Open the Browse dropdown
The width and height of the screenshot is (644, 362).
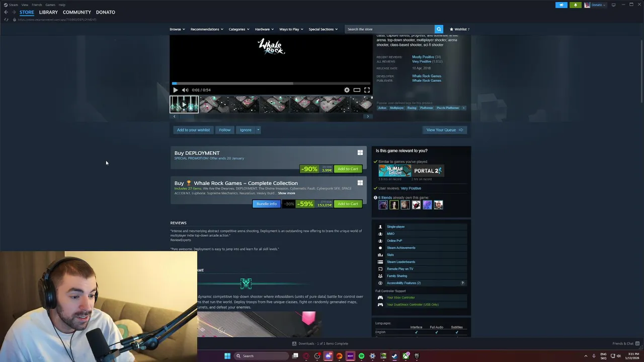(x=177, y=29)
